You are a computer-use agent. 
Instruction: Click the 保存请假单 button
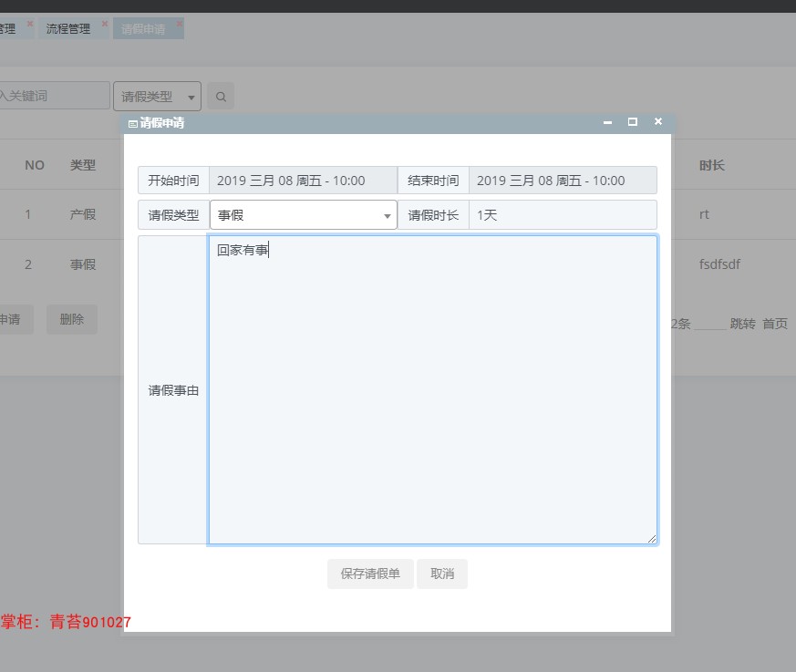click(x=369, y=574)
